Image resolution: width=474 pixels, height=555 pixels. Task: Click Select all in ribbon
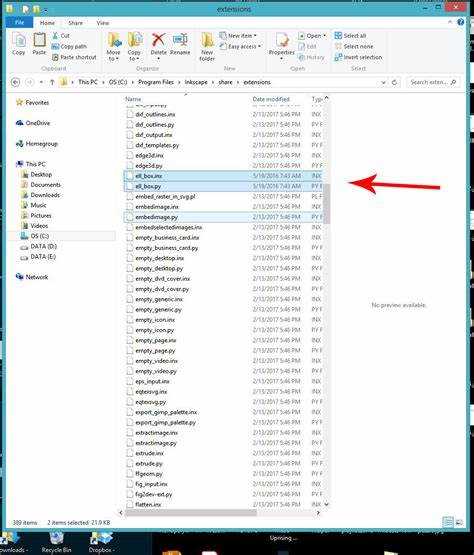click(x=350, y=36)
